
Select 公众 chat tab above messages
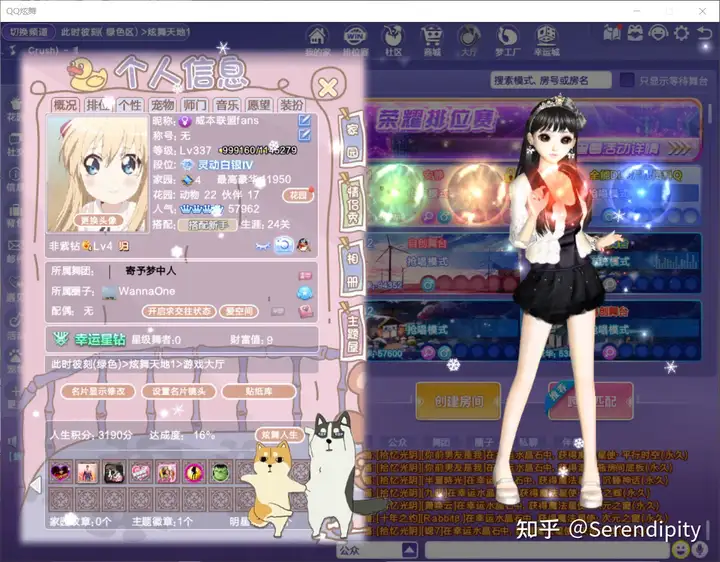398,442
